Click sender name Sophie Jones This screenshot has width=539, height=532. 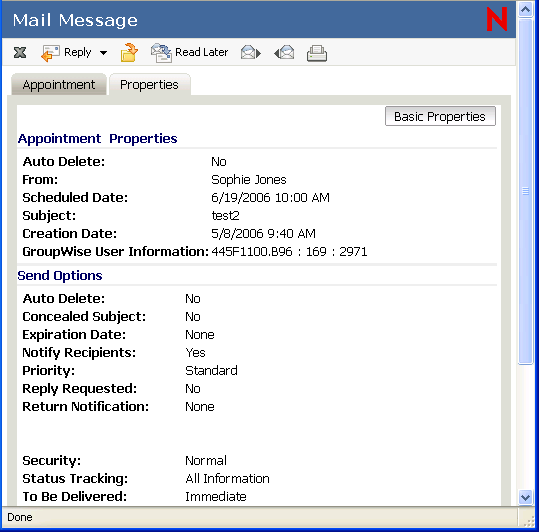pyautogui.click(x=249, y=180)
